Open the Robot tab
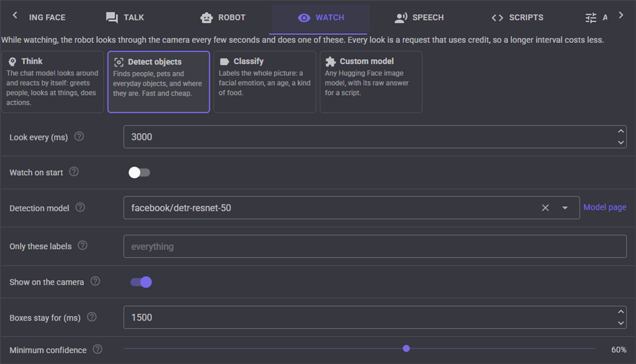636x364 pixels. click(223, 17)
